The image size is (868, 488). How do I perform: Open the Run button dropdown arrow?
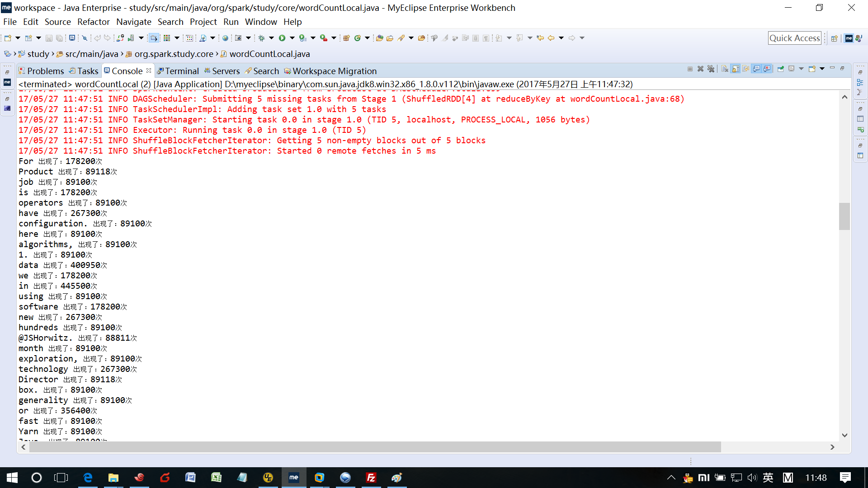(x=292, y=38)
